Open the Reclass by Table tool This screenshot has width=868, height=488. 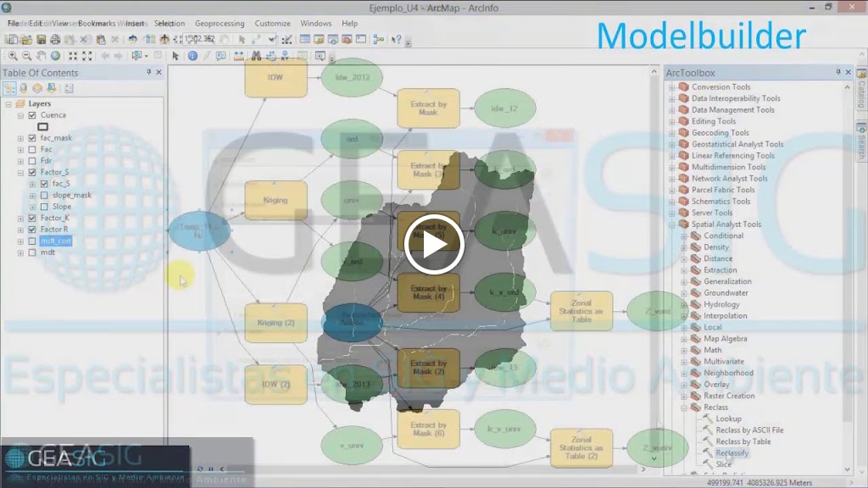[x=743, y=441]
